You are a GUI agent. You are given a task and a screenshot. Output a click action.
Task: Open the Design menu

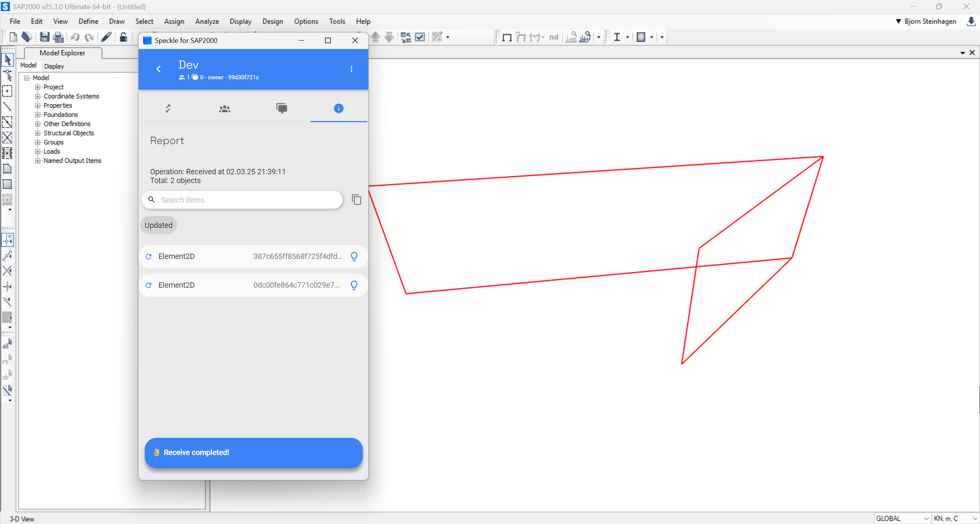[273, 21]
